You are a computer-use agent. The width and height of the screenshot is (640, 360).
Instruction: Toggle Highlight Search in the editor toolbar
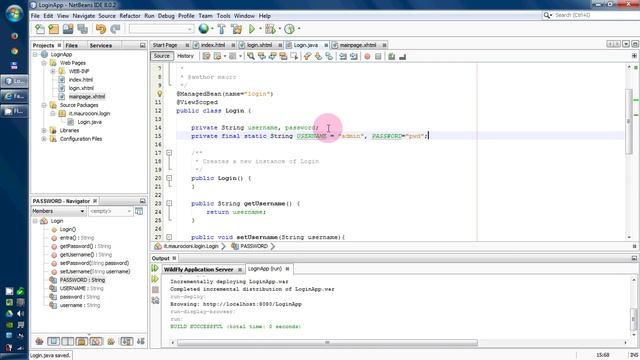tap(283, 56)
